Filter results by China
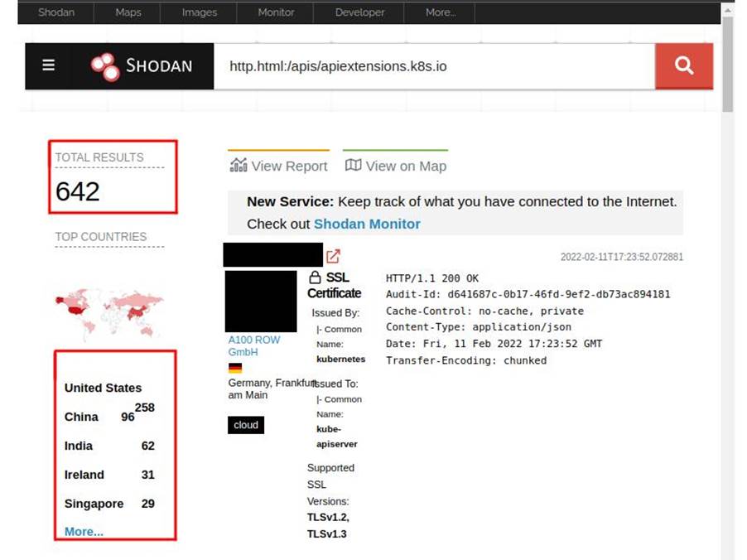This screenshot has height=560, width=747. [81, 417]
